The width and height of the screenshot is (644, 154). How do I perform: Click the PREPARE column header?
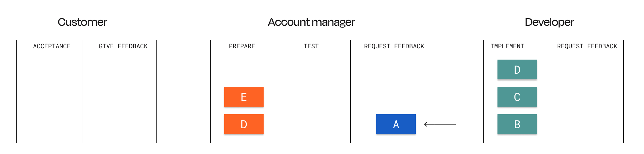coord(242,46)
